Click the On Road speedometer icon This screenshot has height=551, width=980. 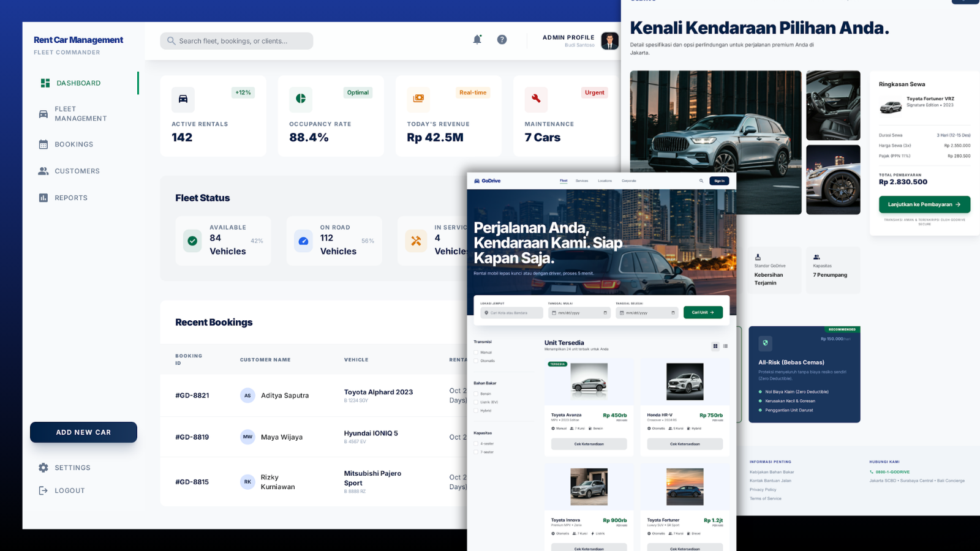click(x=303, y=241)
